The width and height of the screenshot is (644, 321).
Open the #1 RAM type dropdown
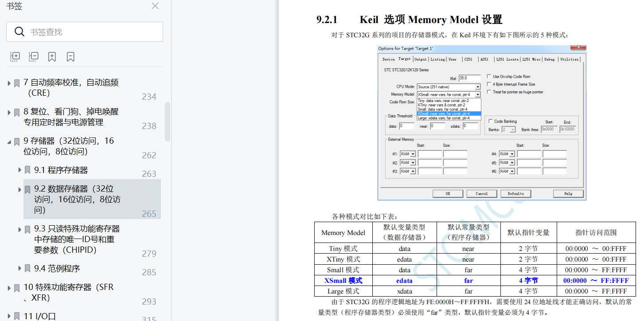click(x=408, y=154)
